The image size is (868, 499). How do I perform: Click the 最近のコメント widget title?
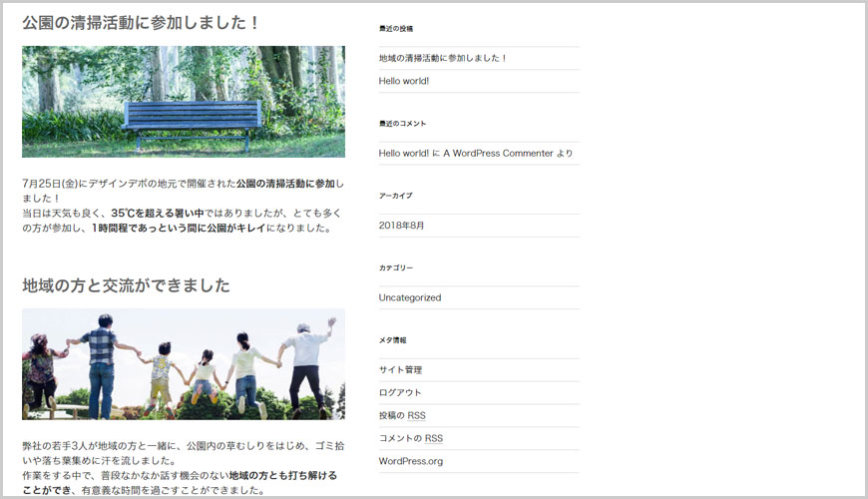point(402,124)
